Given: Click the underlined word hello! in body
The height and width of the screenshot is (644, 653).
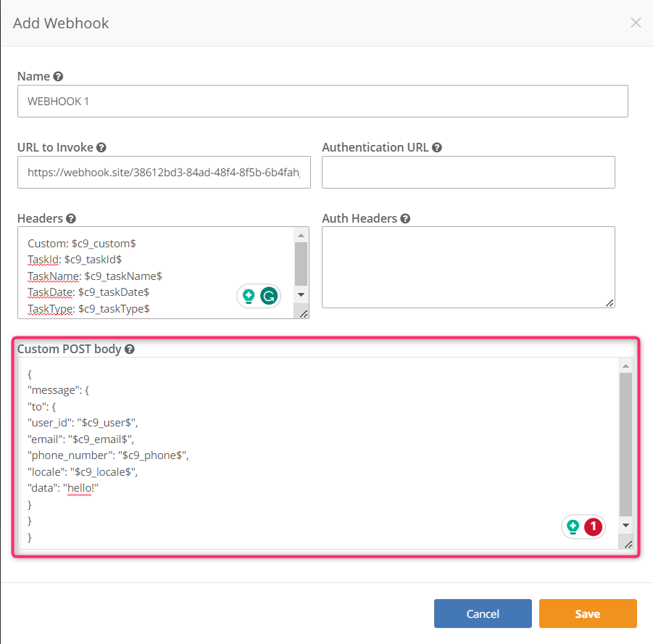Looking at the screenshot, I should pyautogui.click(x=80, y=488).
